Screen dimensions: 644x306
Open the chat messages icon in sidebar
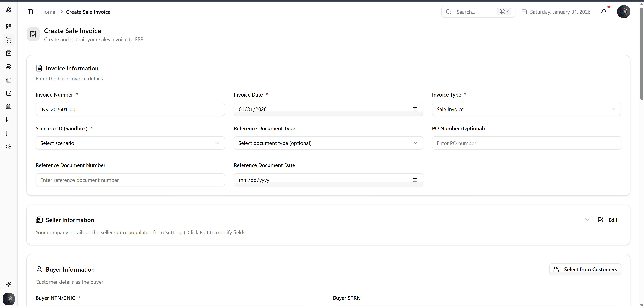coord(9,133)
